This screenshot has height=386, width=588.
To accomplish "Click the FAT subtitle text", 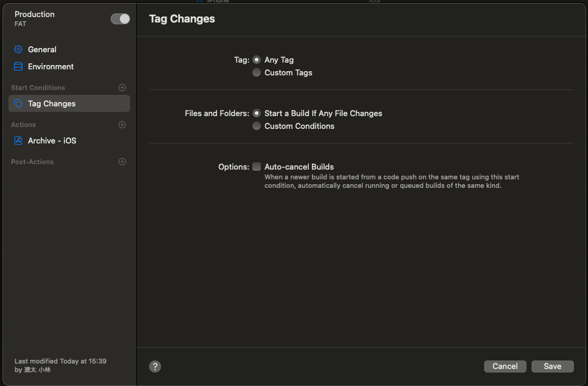I will [20, 24].
